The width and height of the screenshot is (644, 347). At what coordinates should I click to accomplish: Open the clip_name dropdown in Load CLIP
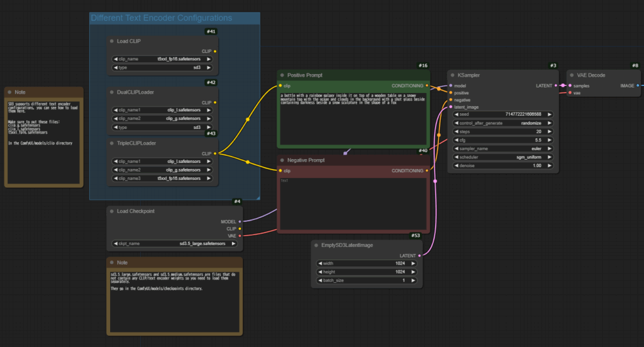click(162, 59)
